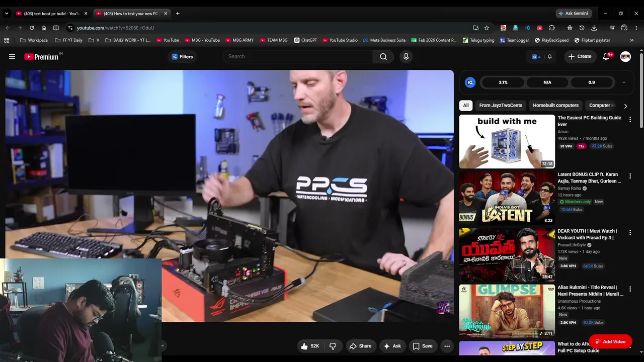
Task: Click the red Add Video button
Action: pyautogui.click(x=610, y=342)
